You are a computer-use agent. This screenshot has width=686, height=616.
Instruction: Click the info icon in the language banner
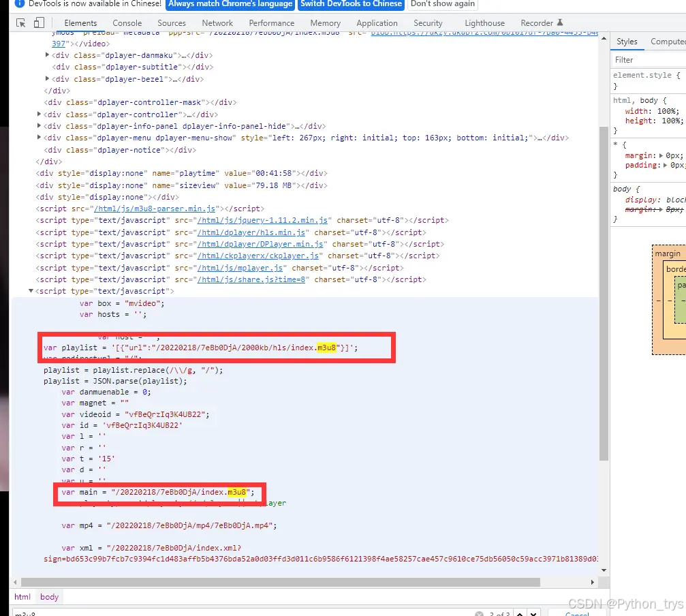[19, 3]
